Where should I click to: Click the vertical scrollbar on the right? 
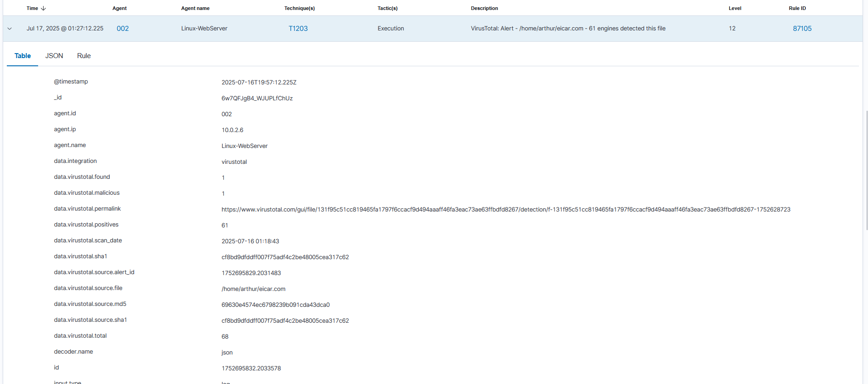click(866, 170)
